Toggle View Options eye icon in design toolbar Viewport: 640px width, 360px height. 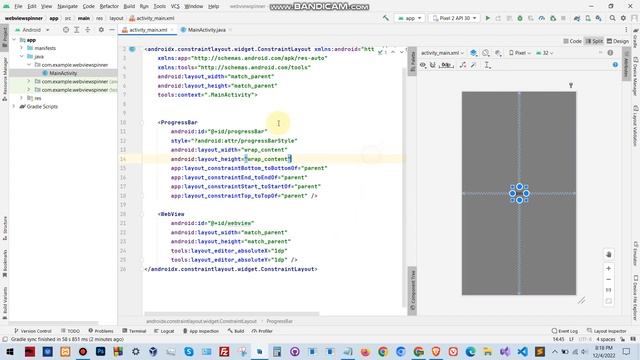(x=423, y=65)
